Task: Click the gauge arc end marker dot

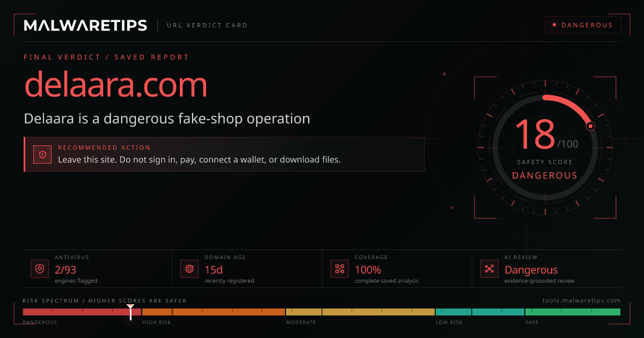Action: (591, 127)
